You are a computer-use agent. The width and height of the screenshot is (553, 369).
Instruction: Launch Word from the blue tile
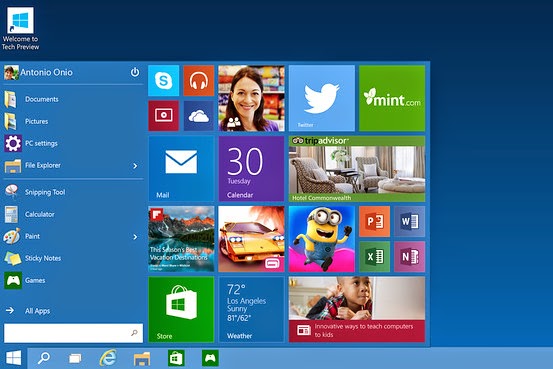pos(409,221)
